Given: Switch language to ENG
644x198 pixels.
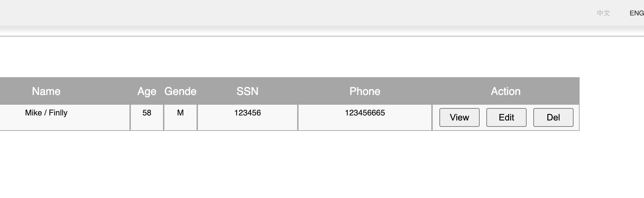Looking at the screenshot, I should pyautogui.click(x=636, y=13).
